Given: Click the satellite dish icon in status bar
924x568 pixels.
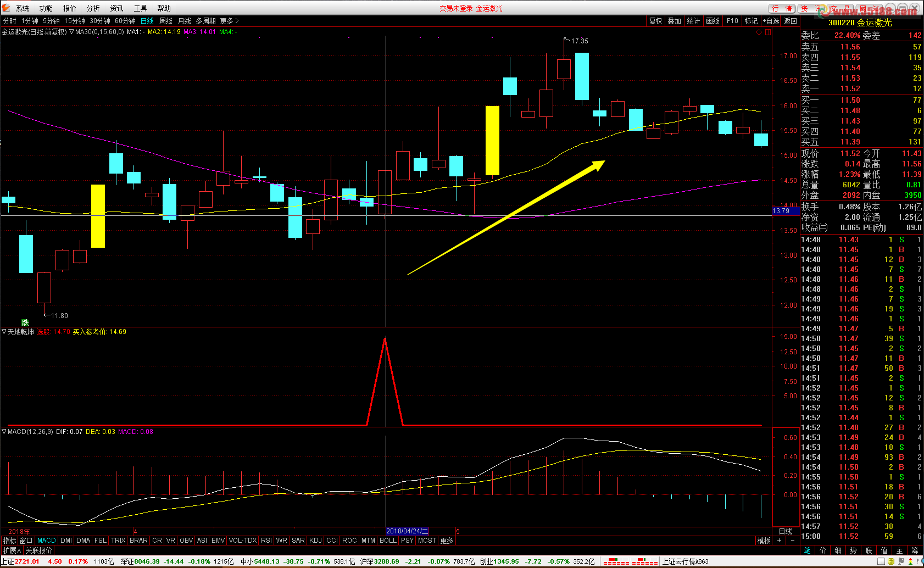Looking at the screenshot, I should [x=901, y=561].
